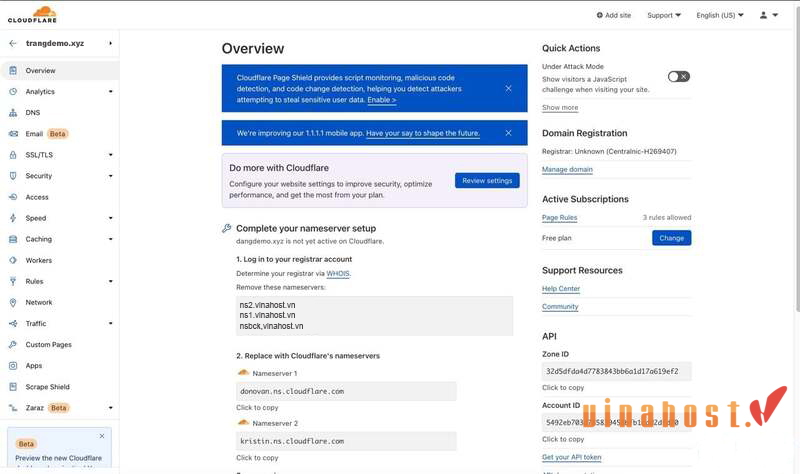
Task: Open the Page Rules link
Action: 560,217
